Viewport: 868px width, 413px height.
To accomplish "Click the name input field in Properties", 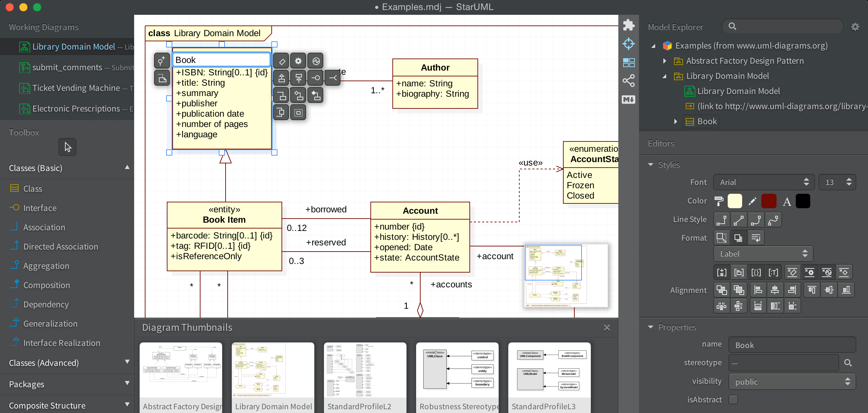I will [792, 344].
